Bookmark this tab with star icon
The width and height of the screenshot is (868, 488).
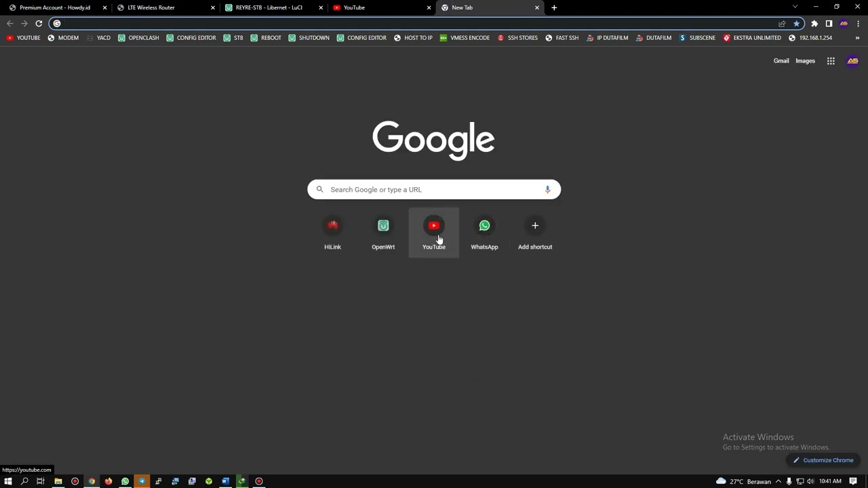[x=797, y=24]
